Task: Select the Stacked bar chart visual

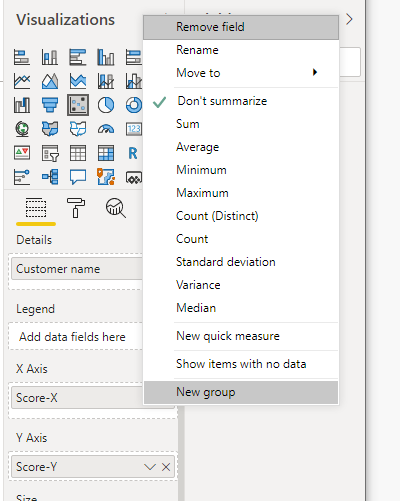Action: coord(22,57)
